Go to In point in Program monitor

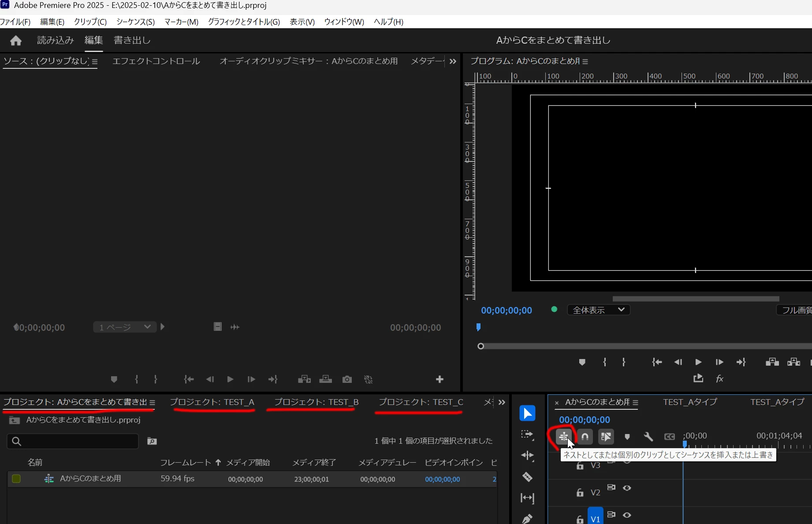[x=657, y=362]
